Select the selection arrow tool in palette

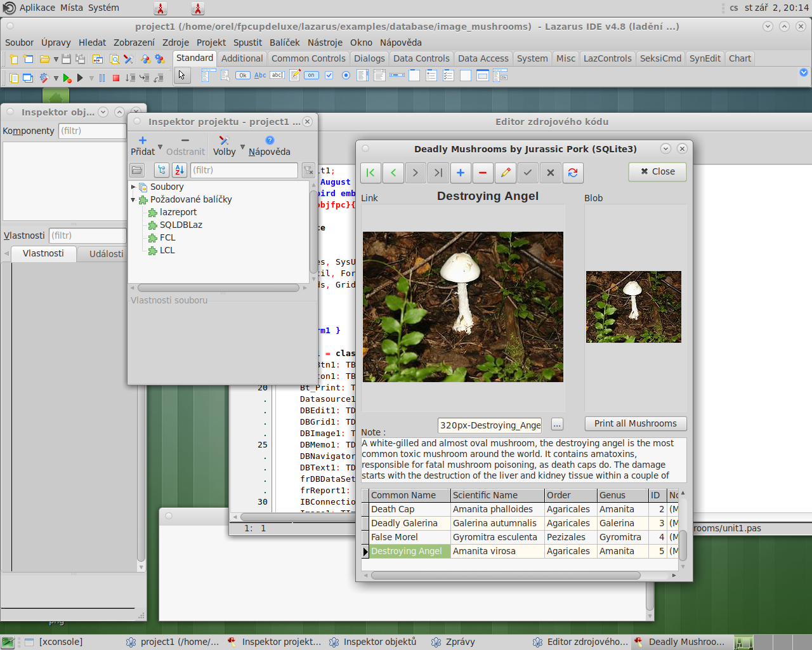pos(182,76)
